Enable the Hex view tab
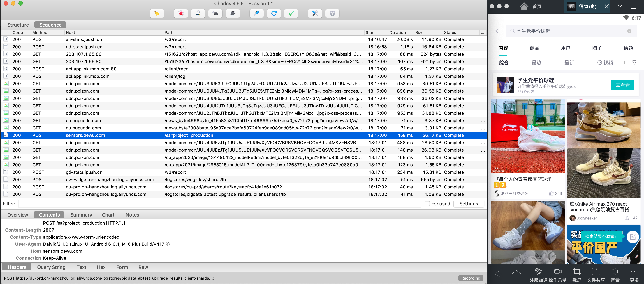The width and height of the screenshot is (644, 284). [x=101, y=267]
